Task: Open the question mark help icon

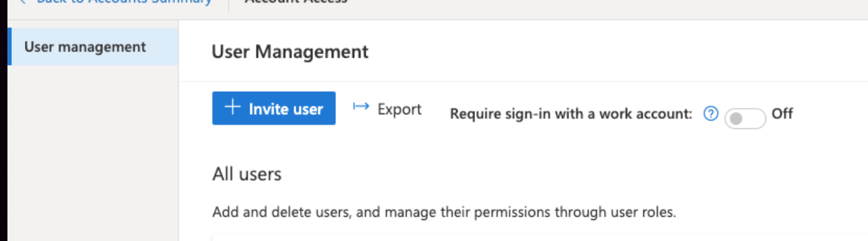Action: point(711,114)
